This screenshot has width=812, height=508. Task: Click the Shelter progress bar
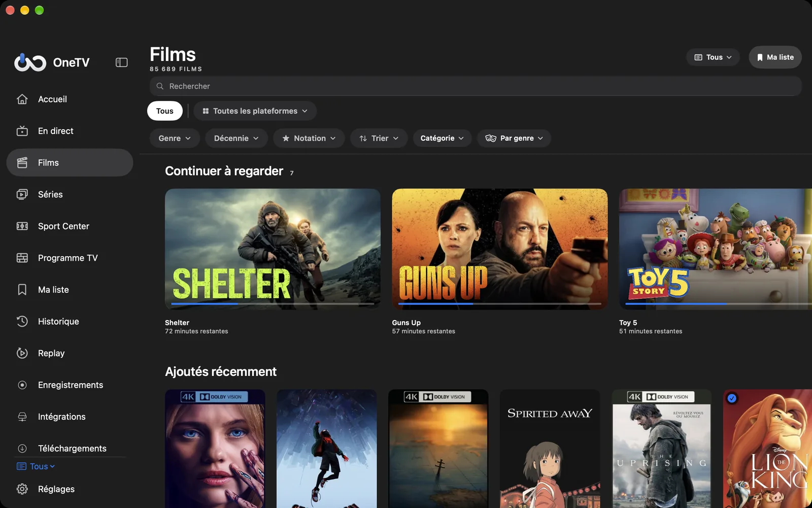pos(273,304)
